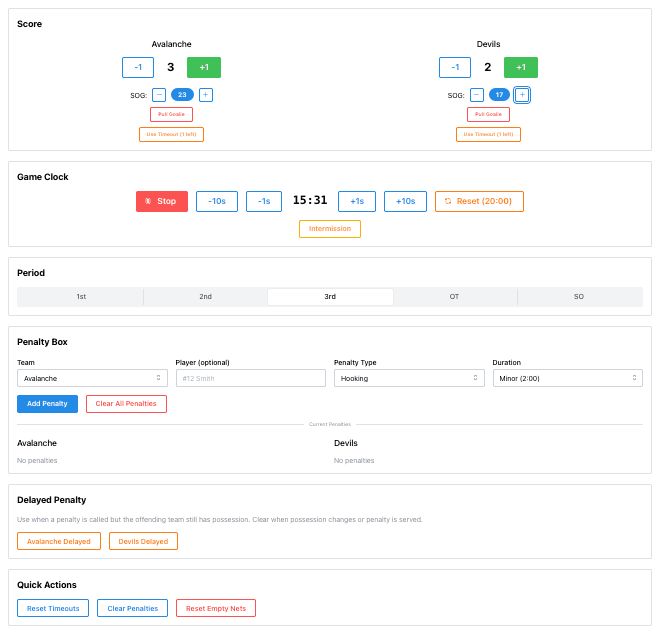Decrease Avalanche score with -1 button

[138, 68]
